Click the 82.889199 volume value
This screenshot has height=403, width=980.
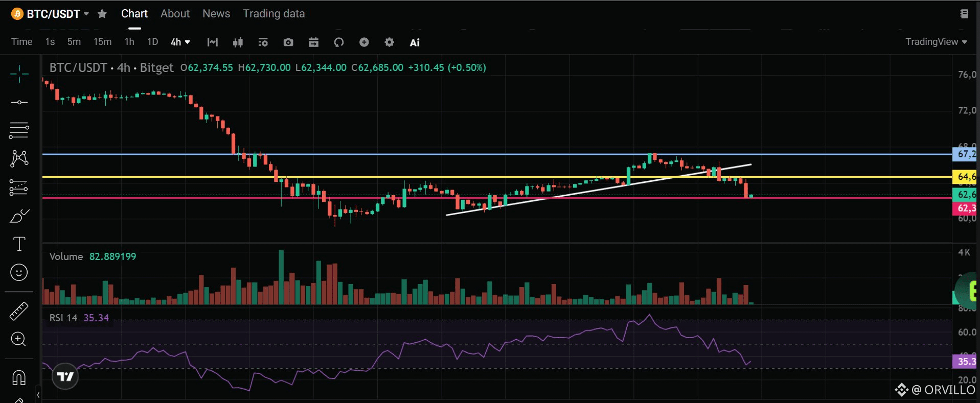pyautogui.click(x=112, y=256)
